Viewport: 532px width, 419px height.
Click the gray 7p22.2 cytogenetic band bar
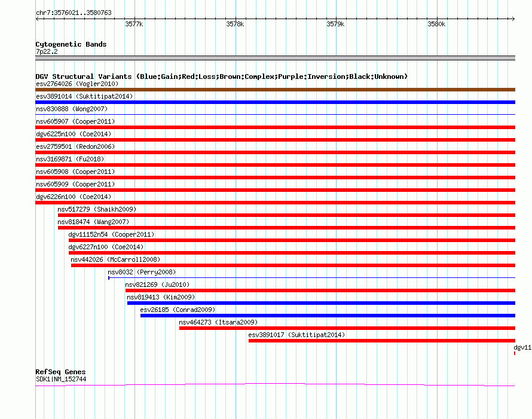pyautogui.click(x=275, y=58)
